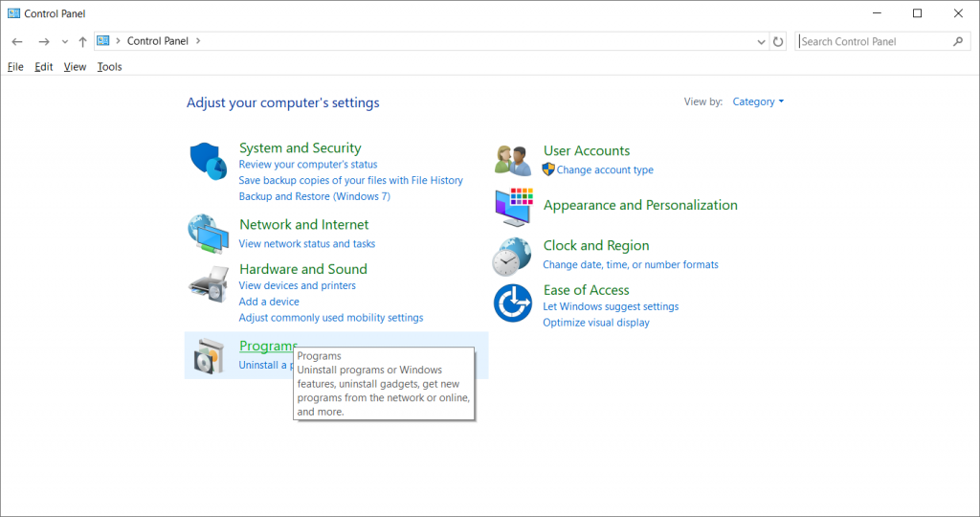Click View devices and printers
This screenshot has height=517, width=980.
[297, 285]
